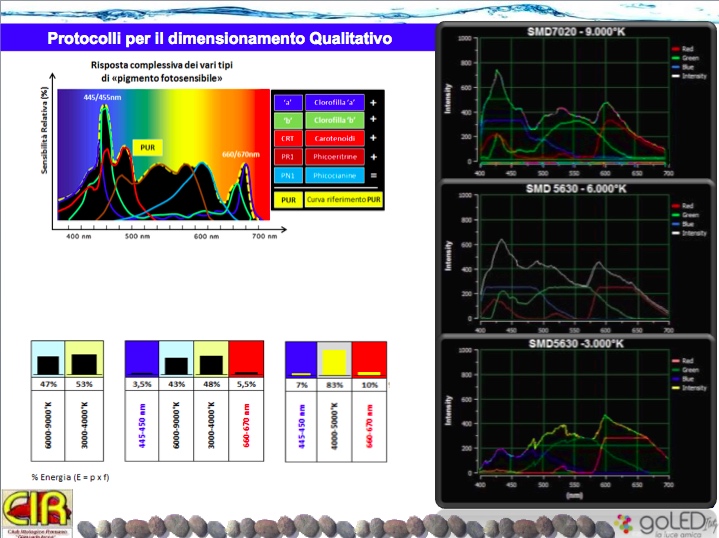Click the '445/455nm' peak label
This screenshot has width=719, height=538.
(102, 97)
